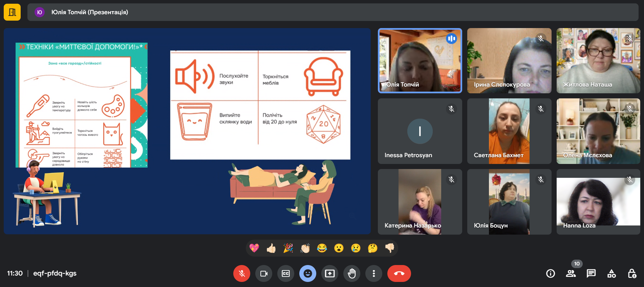
Task: Turn on closed captions
Action: point(286,273)
